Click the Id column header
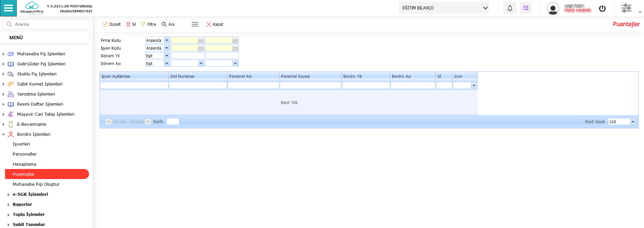 (444, 76)
